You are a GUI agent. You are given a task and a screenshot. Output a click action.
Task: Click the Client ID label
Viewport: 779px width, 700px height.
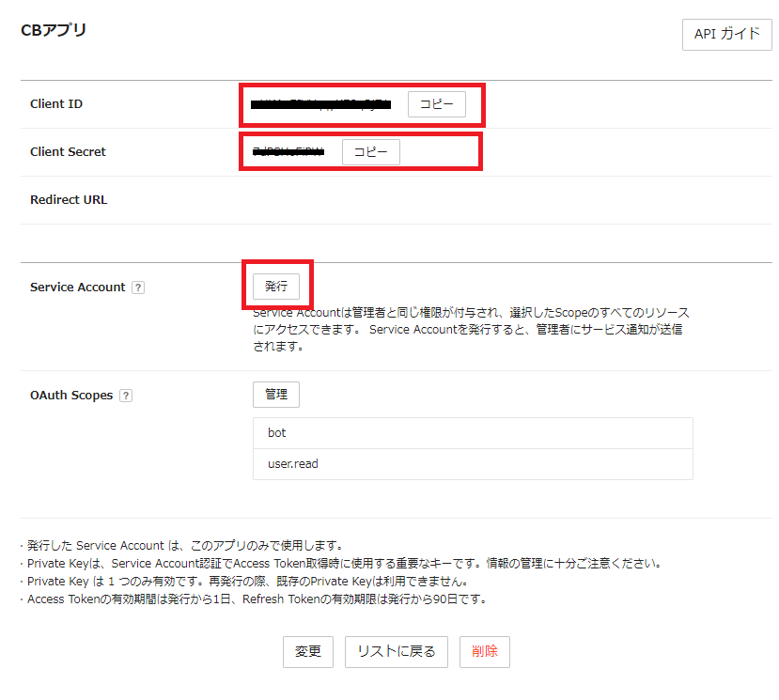pyautogui.click(x=56, y=104)
